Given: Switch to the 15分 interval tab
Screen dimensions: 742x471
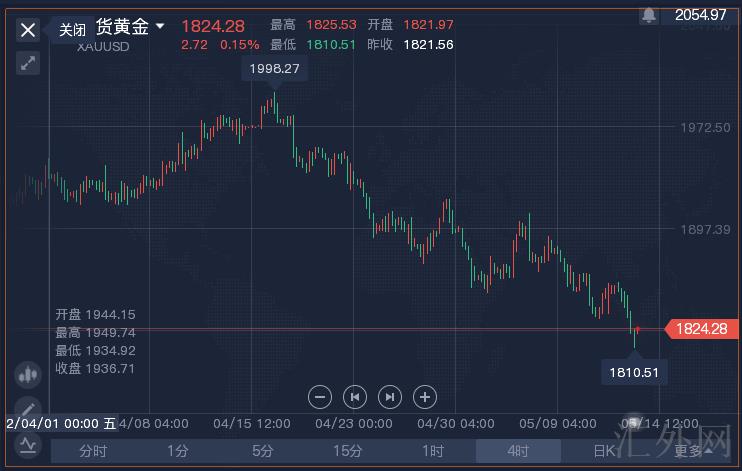Looking at the screenshot, I should pyautogui.click(x=347, y=451).
